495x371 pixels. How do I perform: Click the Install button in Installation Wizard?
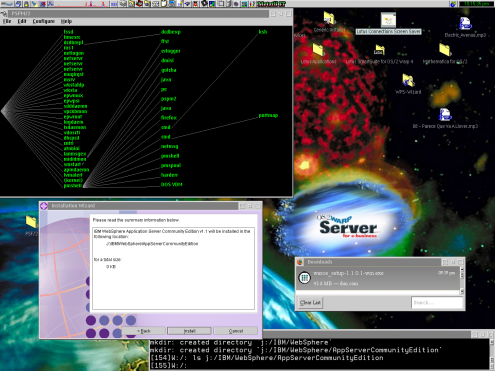(189, 331)
